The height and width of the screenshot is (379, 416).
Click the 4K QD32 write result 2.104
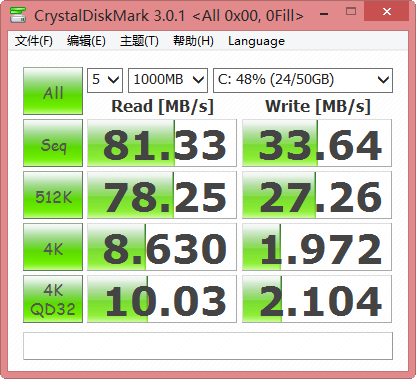(x=317, y=299)
